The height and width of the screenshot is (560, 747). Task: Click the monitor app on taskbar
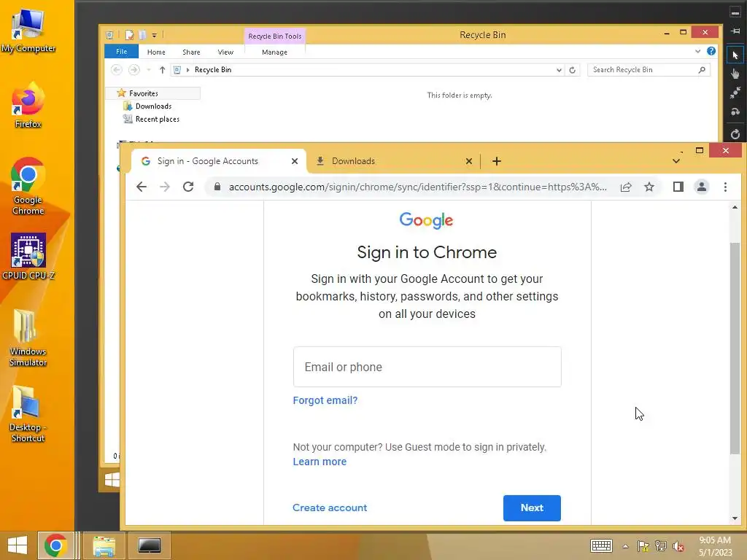(150, 545)
